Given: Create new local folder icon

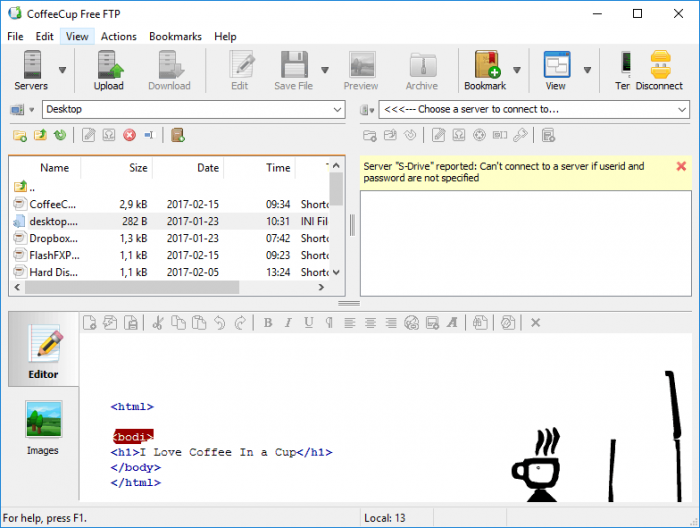Looking at the screenshot, I should tap(20, 135).
